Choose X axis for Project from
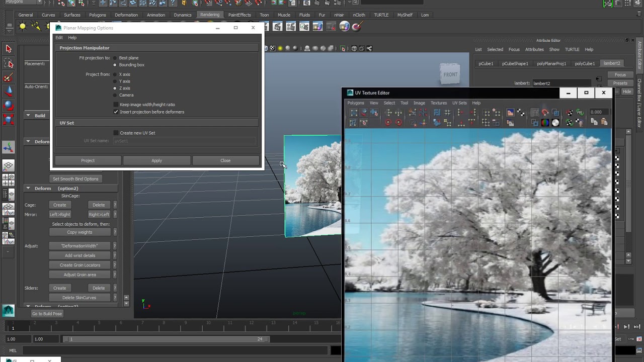 click(115, 74)
